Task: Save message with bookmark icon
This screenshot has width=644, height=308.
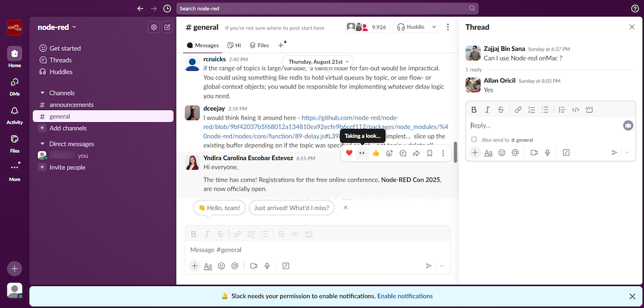Action: click(x=430, y=153)
